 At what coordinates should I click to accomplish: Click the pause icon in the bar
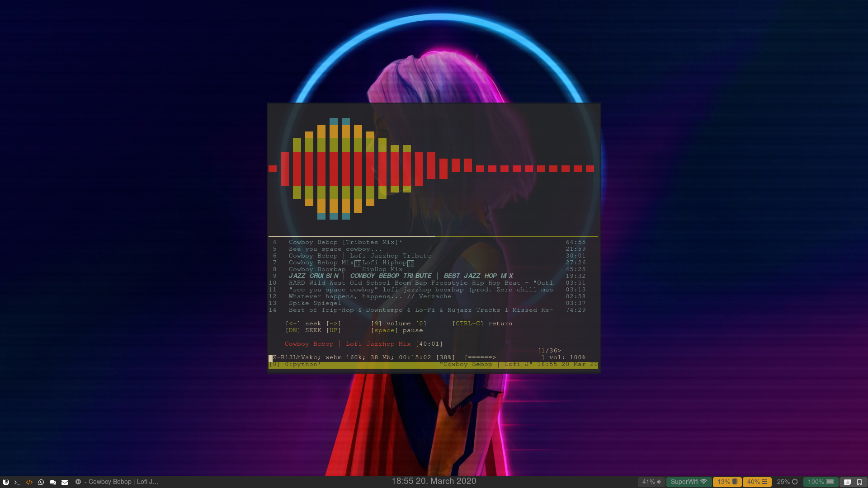click(x=78, y=482)
